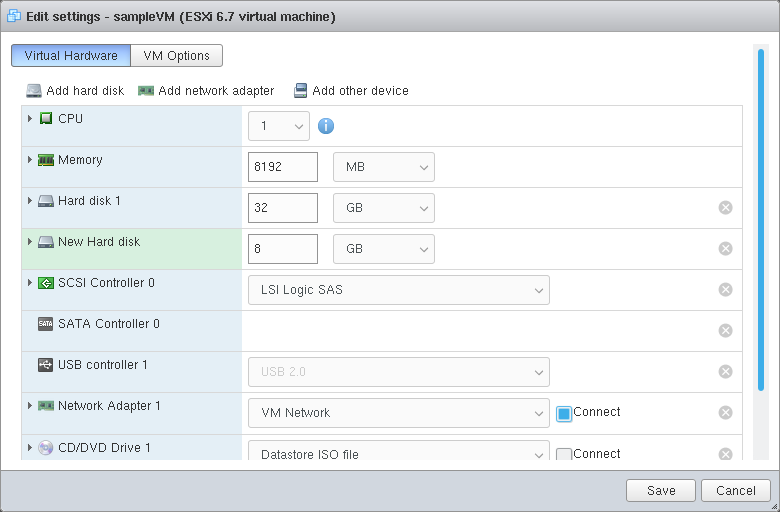Click the Cancel button
Screen dimensions: 780x512
(x=736, y=490)
